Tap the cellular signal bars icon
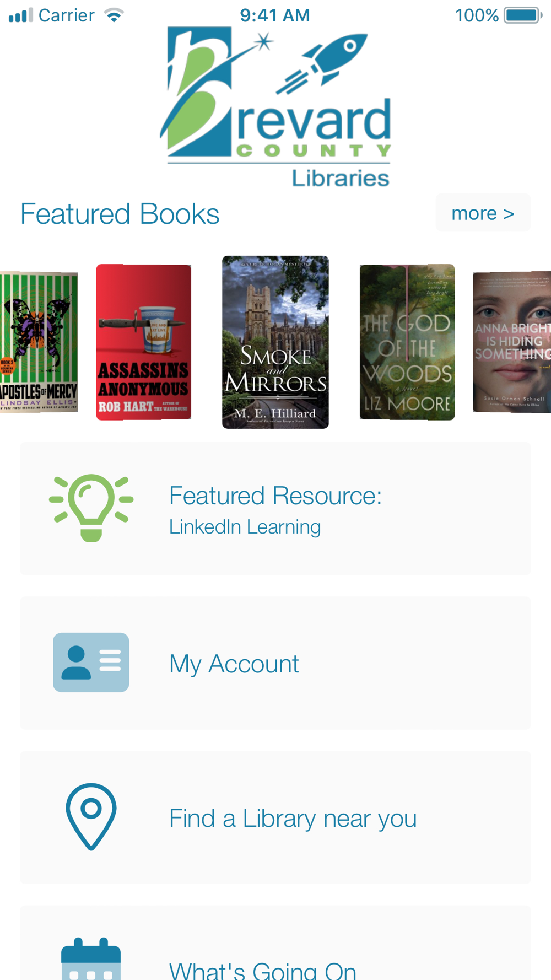This screenshot has width=551, height=980. coord(21,15)
